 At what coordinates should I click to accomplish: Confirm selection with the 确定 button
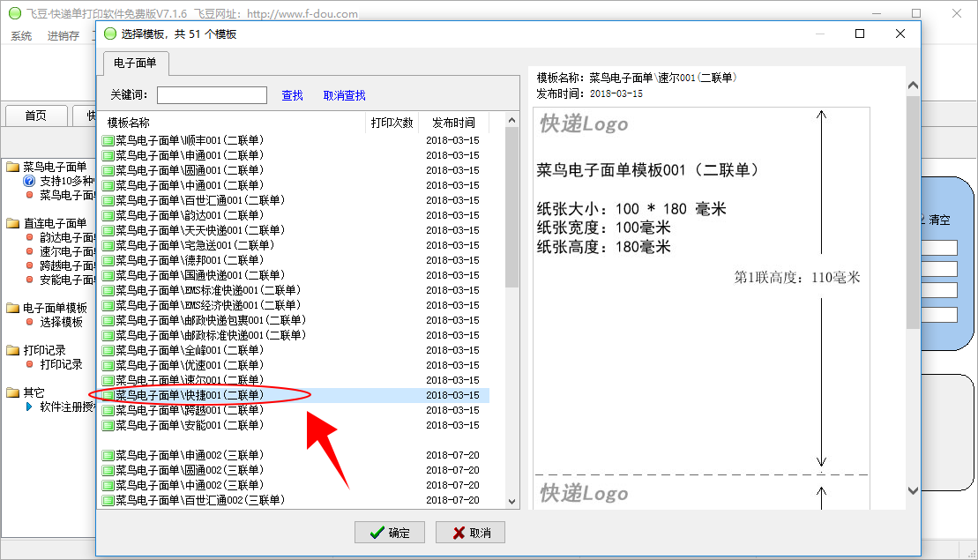click(x=390, y=533)
